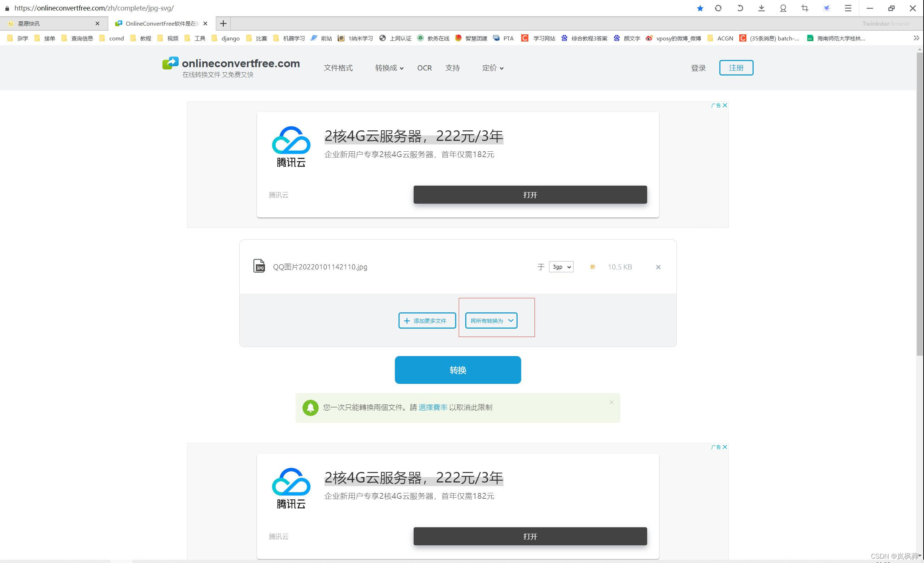
Task: Click the browser refresh icon
Action: pos(718,8)
